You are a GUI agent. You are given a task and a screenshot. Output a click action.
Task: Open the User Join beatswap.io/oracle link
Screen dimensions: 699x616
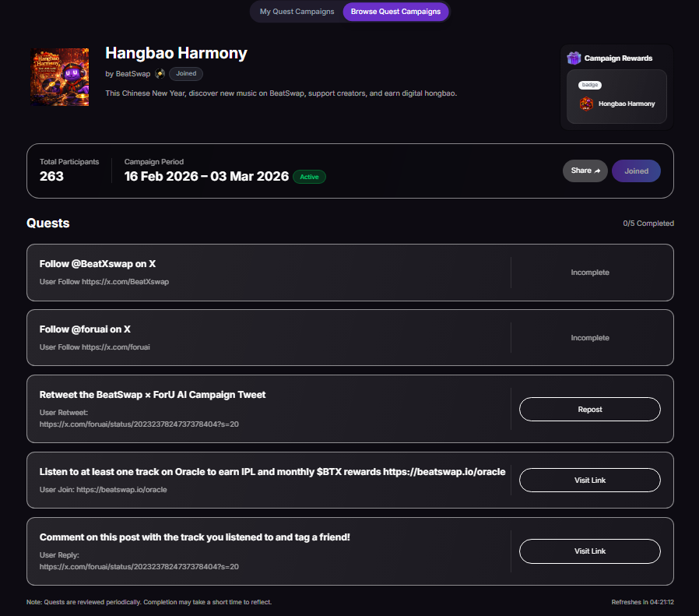[x=121, y=490]
